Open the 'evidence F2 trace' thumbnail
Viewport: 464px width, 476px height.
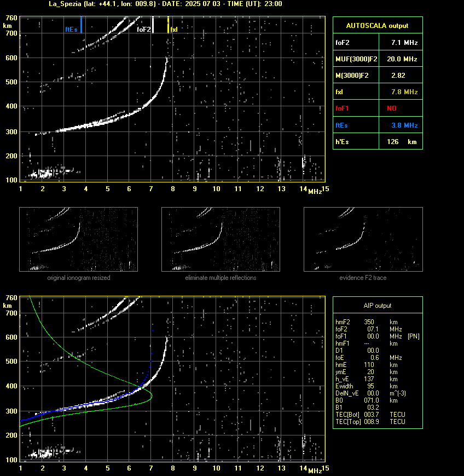(363, 239)
